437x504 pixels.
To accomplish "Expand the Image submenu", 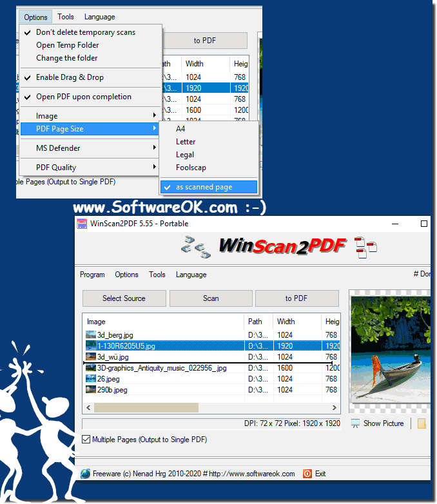I will click(x=90, y=116).
